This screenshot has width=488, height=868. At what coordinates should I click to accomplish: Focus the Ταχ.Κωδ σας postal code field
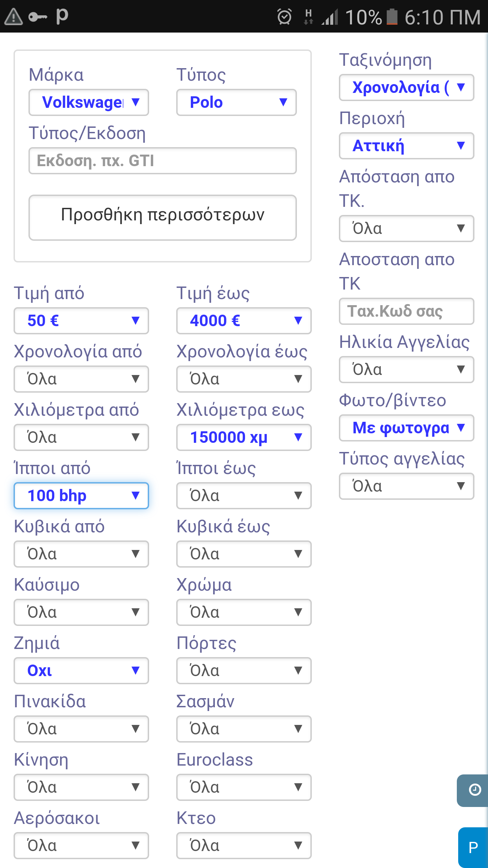pos(407,311)
